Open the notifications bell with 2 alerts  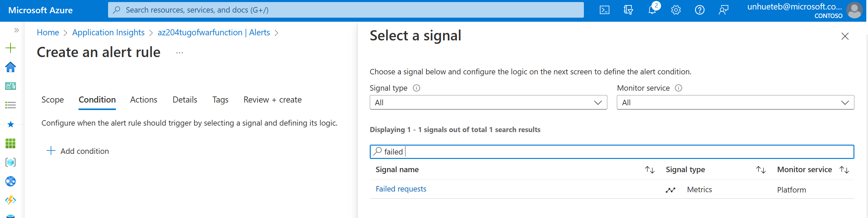(x=652, y=10)
